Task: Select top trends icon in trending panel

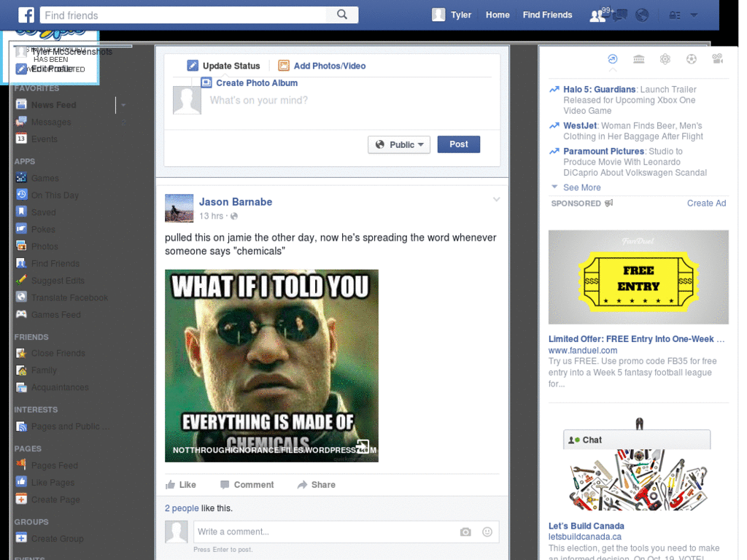Action: [613, 59]
